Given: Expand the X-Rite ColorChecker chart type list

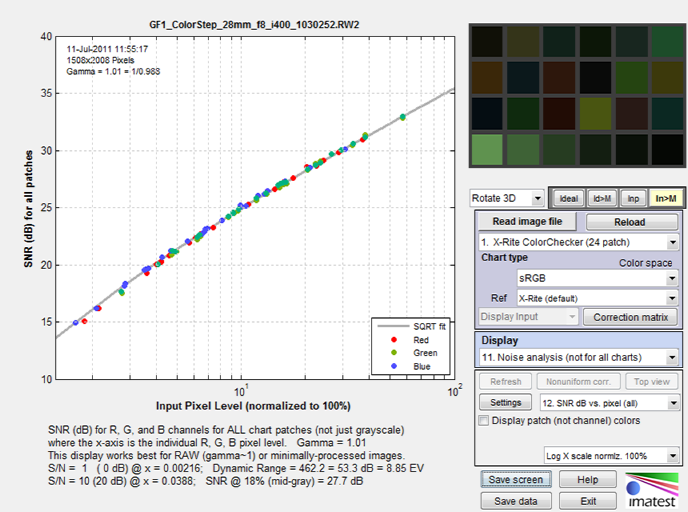Looking at the screenshot, I should [578, 242].
